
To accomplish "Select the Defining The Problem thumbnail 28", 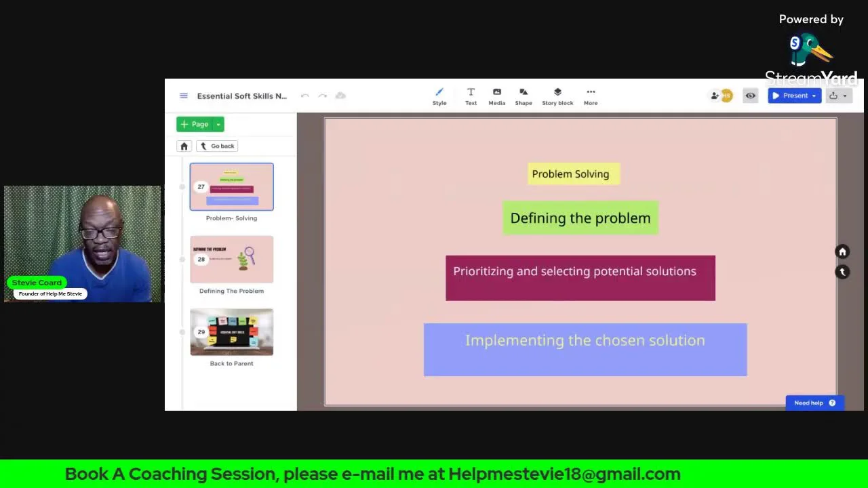I will (x=232, y=259).
